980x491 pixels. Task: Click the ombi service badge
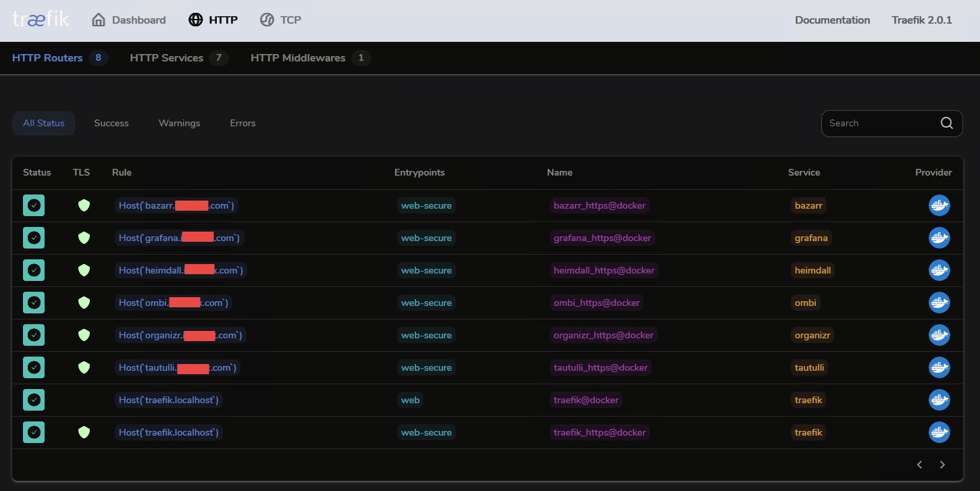click(x=806, y=303)
